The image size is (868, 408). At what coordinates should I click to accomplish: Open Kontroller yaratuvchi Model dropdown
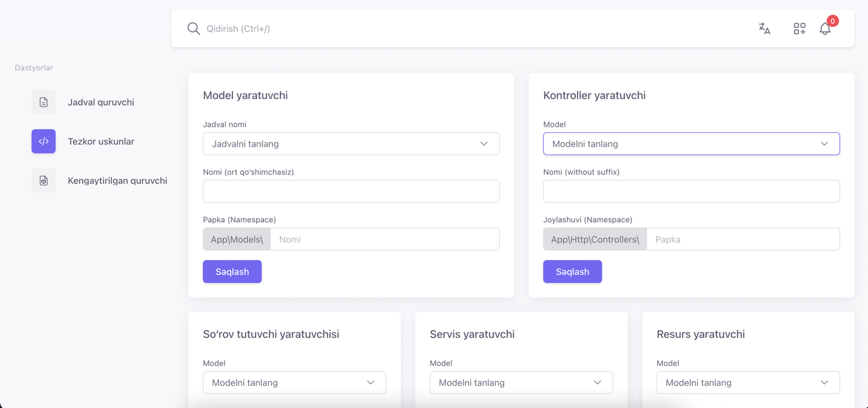click(x=691, y=144)
